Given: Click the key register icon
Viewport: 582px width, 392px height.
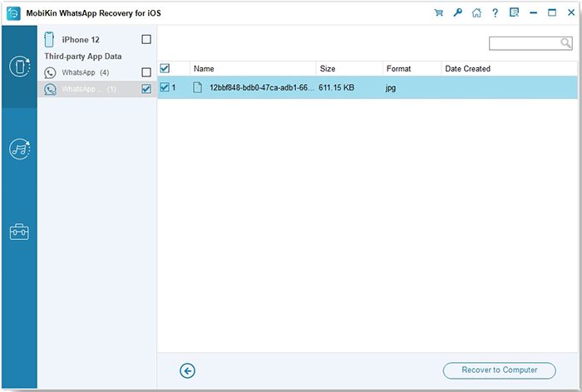Looking at the screenshot, I should click(457, 12).
